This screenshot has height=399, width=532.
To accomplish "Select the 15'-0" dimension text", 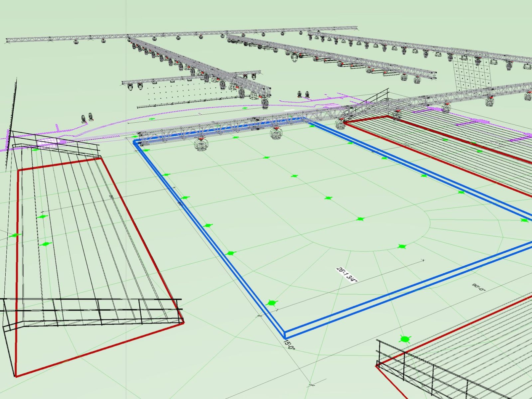I will (x=289, y=344).
